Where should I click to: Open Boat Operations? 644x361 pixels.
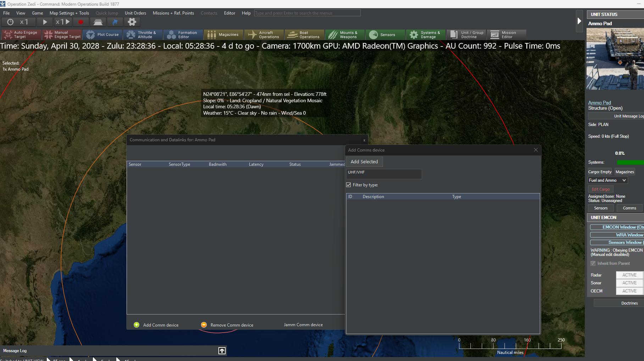point(304,34)
